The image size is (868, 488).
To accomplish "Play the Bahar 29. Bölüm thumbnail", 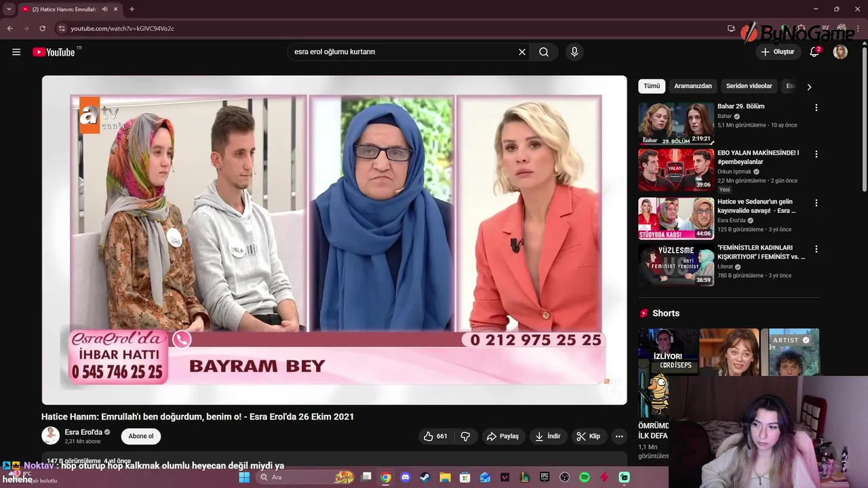I will click(x=676, y=123).
